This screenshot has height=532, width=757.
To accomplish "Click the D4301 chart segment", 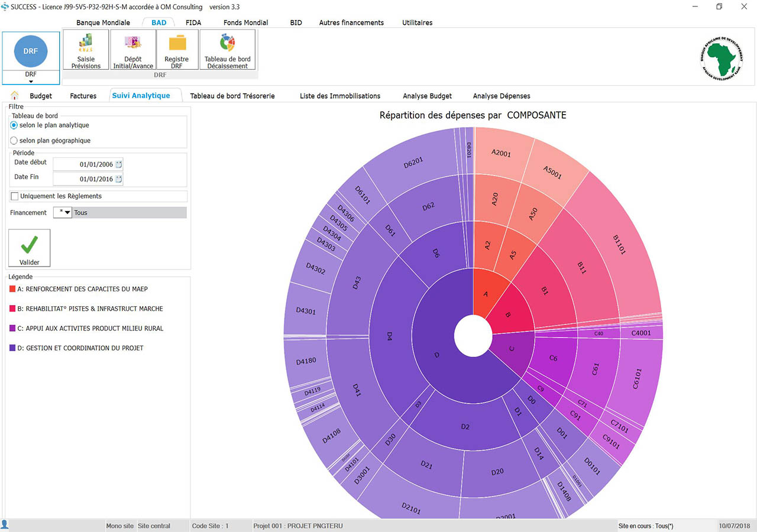I will click(306, 310).
